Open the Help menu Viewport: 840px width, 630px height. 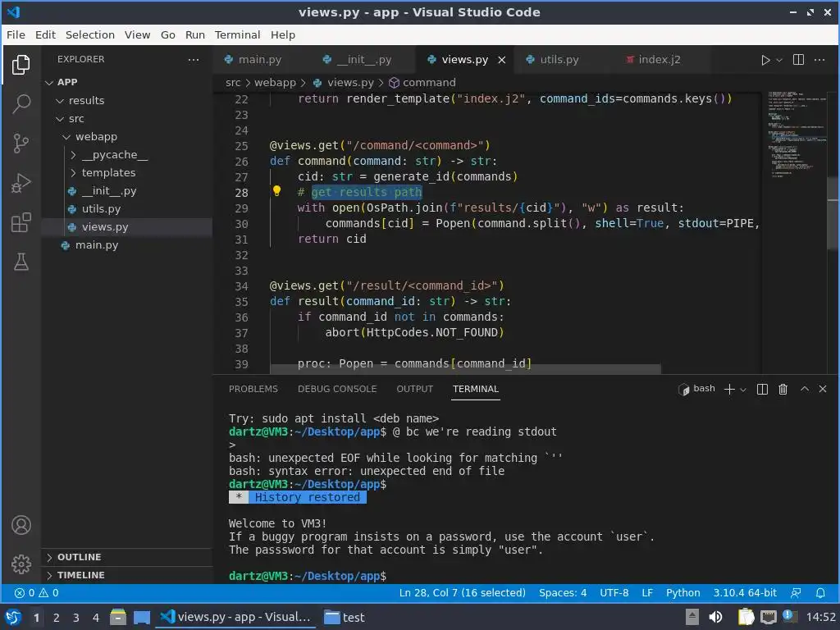pyautogui.click(x=283, y=34)
